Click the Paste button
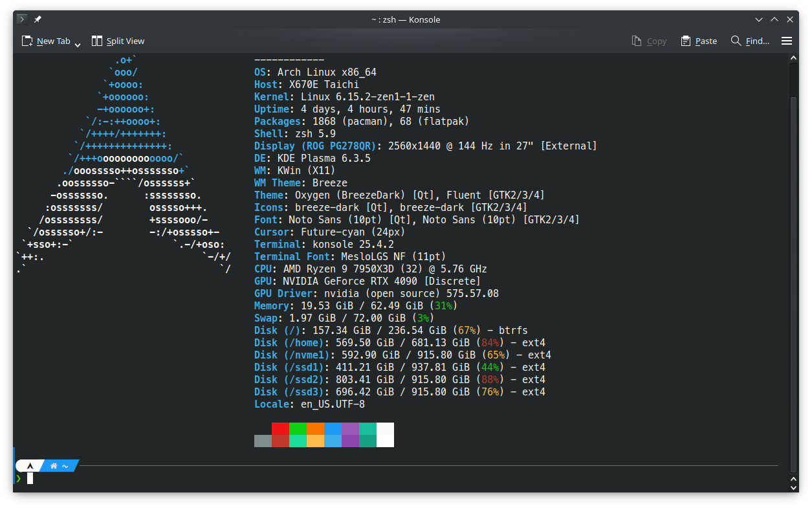 point(699,41)
